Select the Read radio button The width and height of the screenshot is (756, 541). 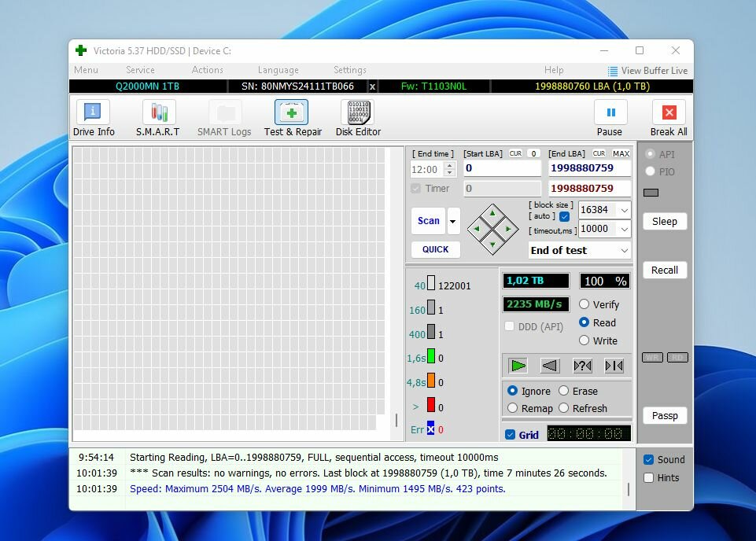point(584,322)
